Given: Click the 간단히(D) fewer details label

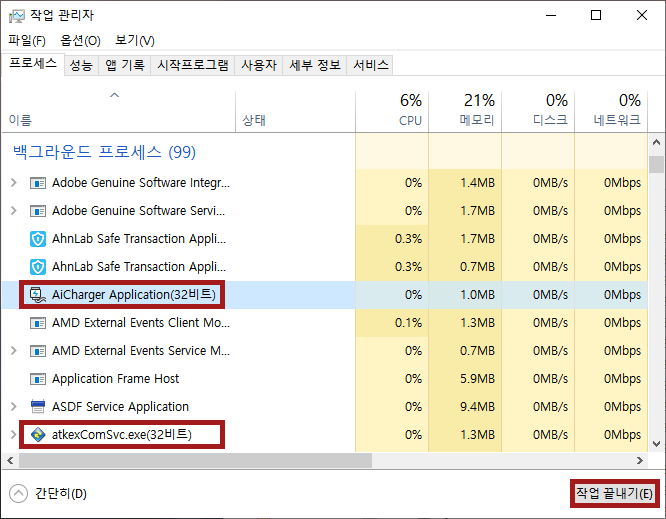Looking at the screenshot, I should 61,494.
